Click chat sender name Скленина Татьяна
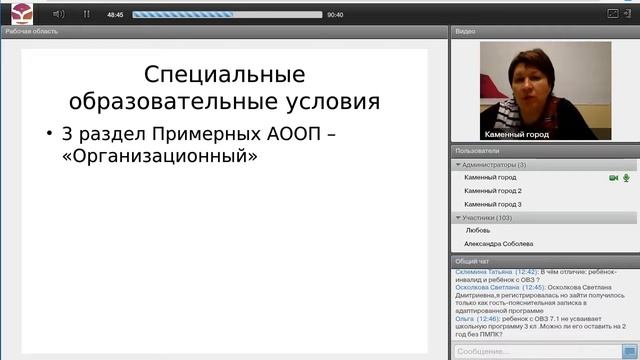Viewport: 640px width, 360px height. pos(484,272)
